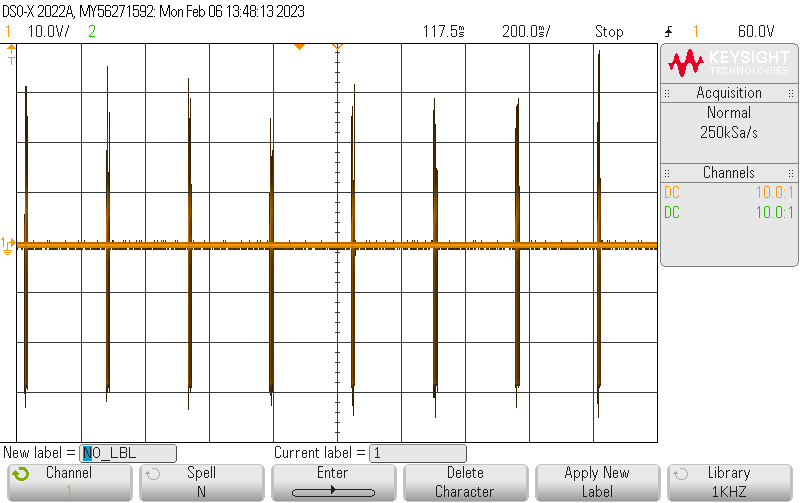Click the solid orange trigger time marker
800x503 pixels.
click(x=299, y=47)
